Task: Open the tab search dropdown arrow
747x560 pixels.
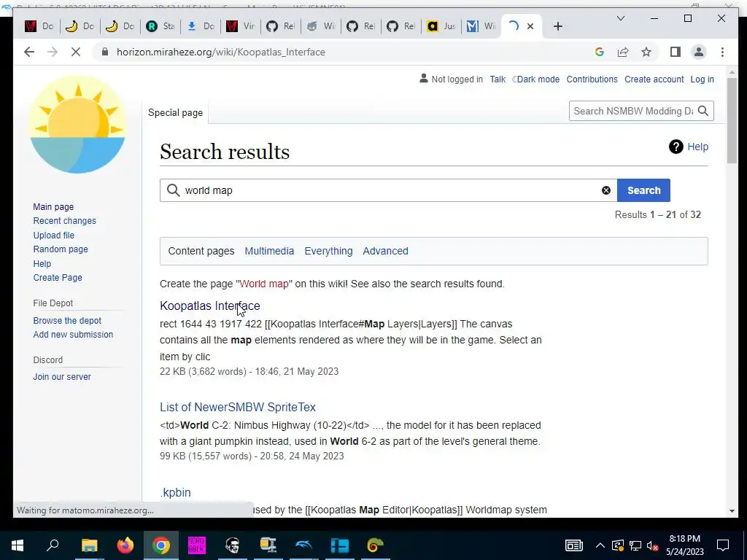Action: pyautogui.click(x=620, y=18)
